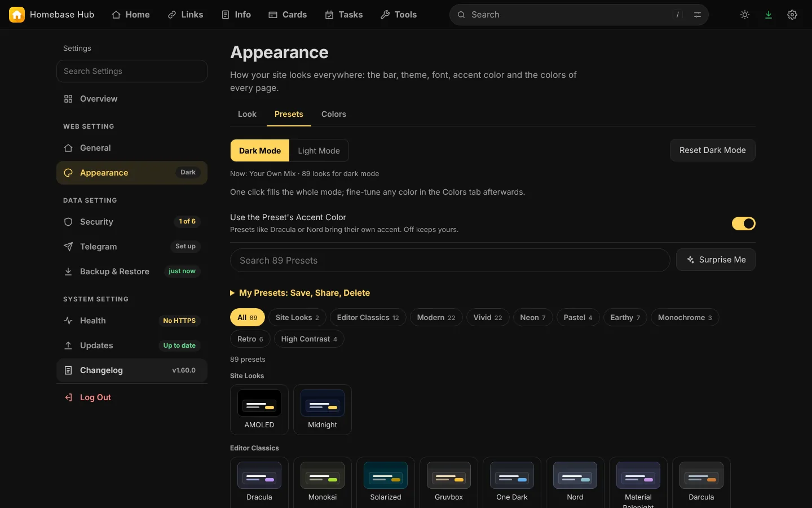Switch to Light Mode segment

click(x=319, y=151)
